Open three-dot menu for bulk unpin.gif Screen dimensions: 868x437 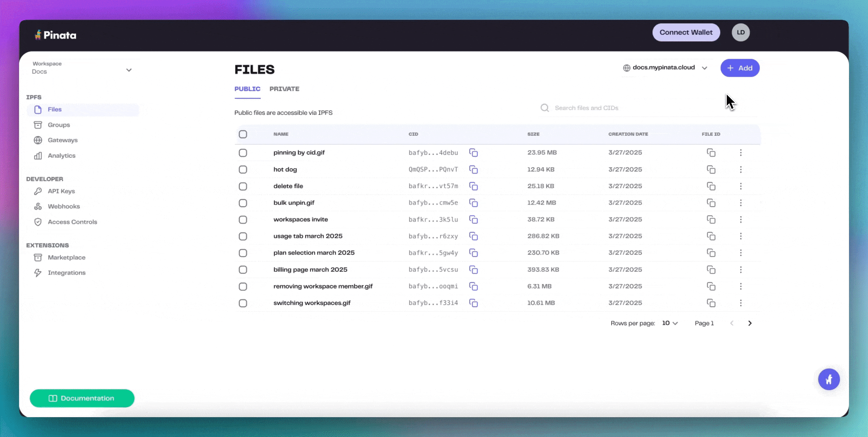click(x=740, y=203)
